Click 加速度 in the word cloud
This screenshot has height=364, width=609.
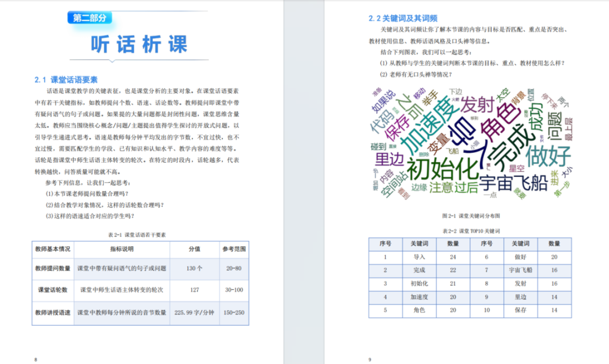click(429, 126)
